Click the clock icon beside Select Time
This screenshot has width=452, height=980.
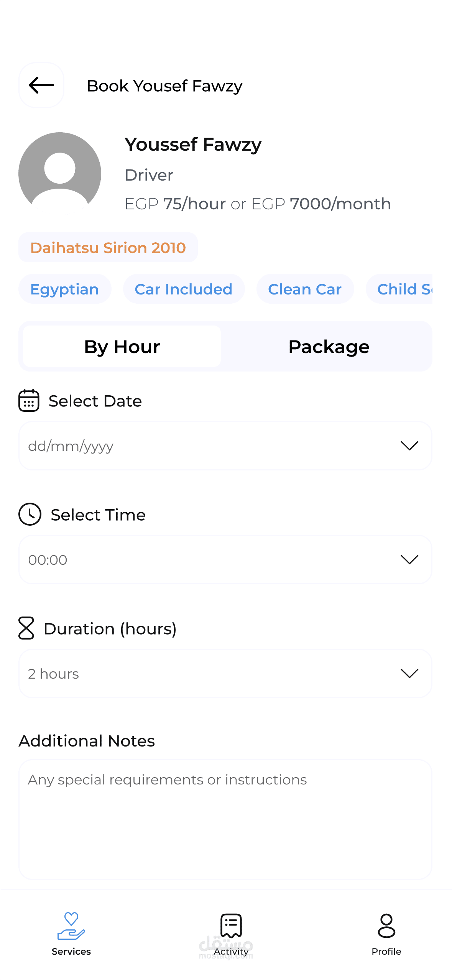[30, 514]
